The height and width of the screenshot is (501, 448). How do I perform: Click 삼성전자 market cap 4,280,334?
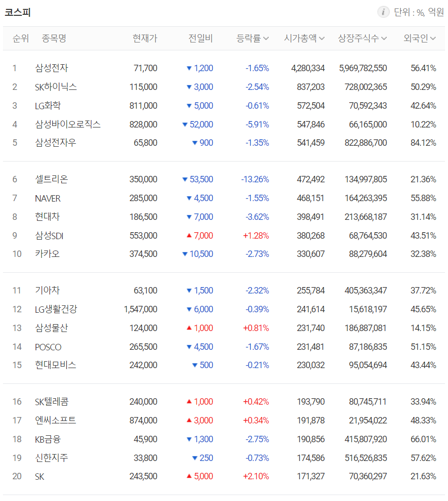click(308, 68)
